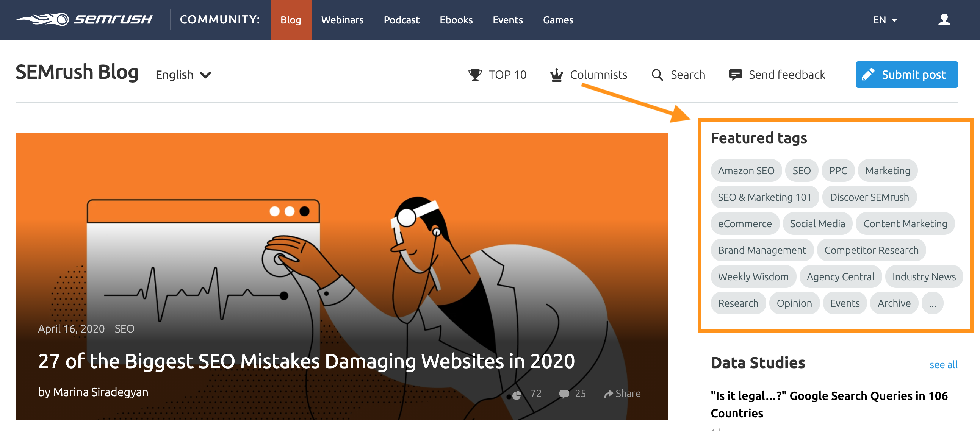Open the Opinion tag
This screenshot has width=980, height=431.
tap(794, 303)
